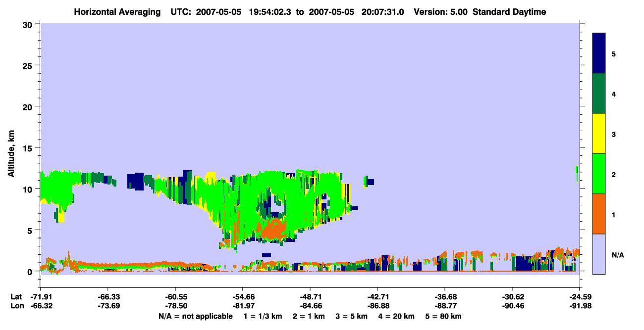The image size is (644, 330).
Task: Click latitude value -42.71
Action: tap(377, 297)
